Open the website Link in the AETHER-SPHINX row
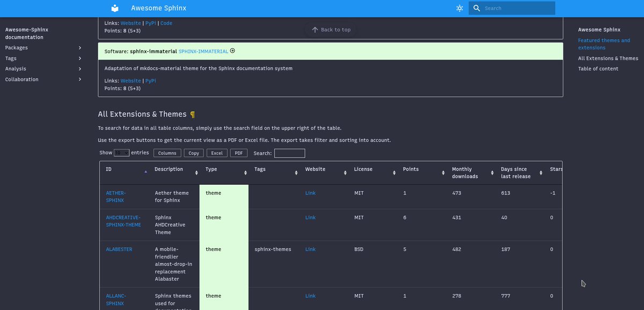This screenshot has width=644, height=310. coord(310,193)
